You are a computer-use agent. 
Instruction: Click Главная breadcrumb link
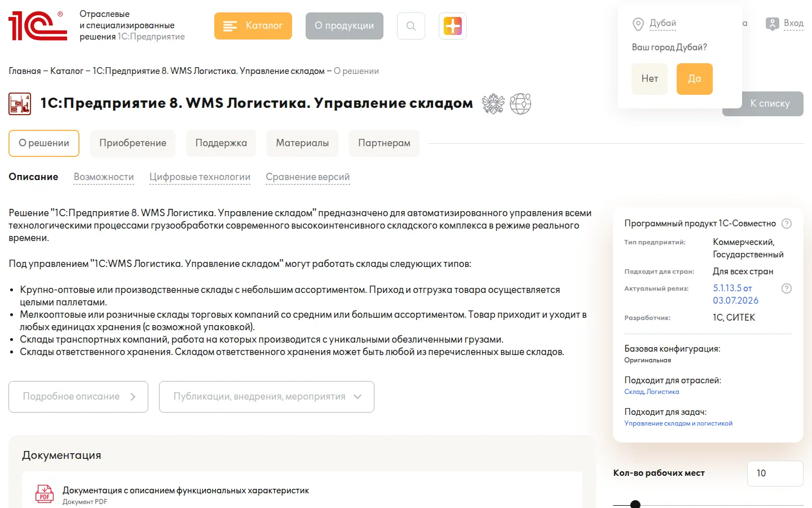point(25,71)
